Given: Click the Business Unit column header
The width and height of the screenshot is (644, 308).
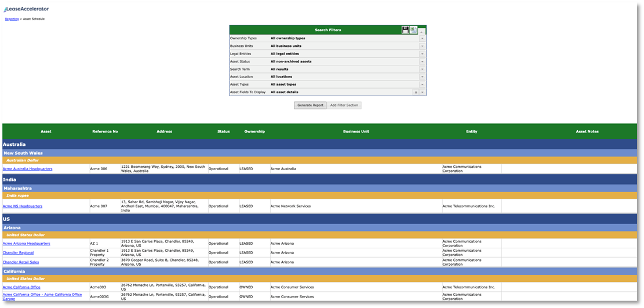Looking at the screenshot, I should pos(356,131).
